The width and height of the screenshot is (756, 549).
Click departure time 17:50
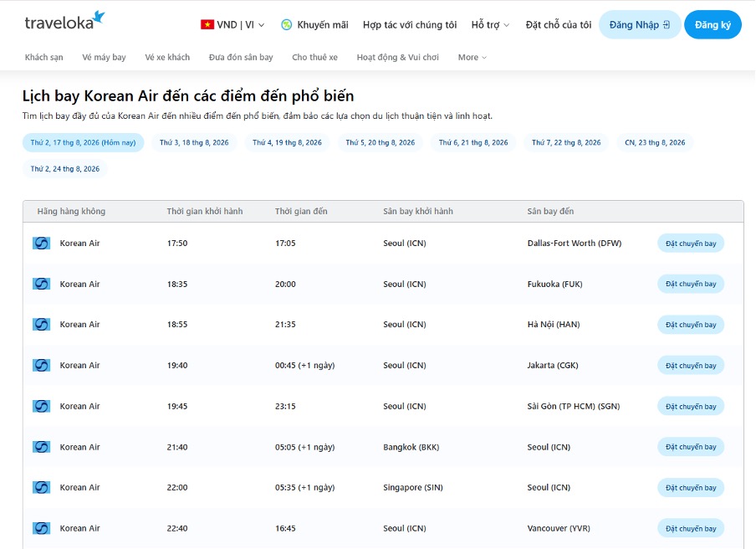(x=177, y=244)
